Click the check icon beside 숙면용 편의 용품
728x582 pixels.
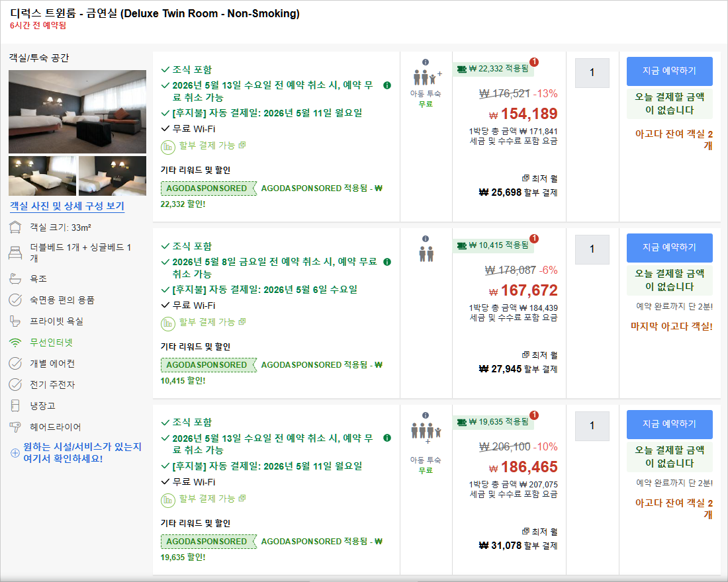[x=15, y=300]
